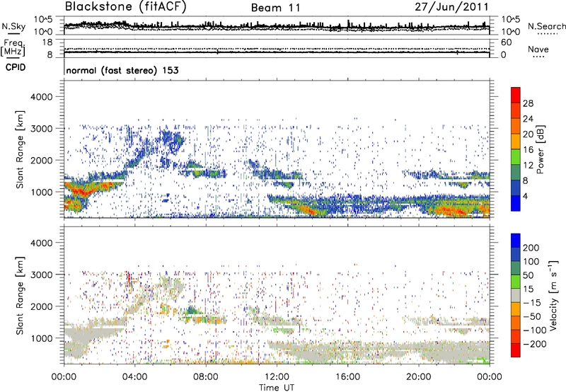Click the red bottom of velocity colorbar
This screenshot has width=566, height=392.
click(x=516, y=350)
